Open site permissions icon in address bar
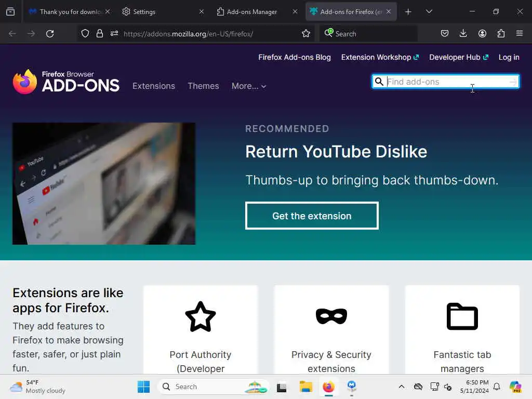The image size is (532, 399). (114, 33)
